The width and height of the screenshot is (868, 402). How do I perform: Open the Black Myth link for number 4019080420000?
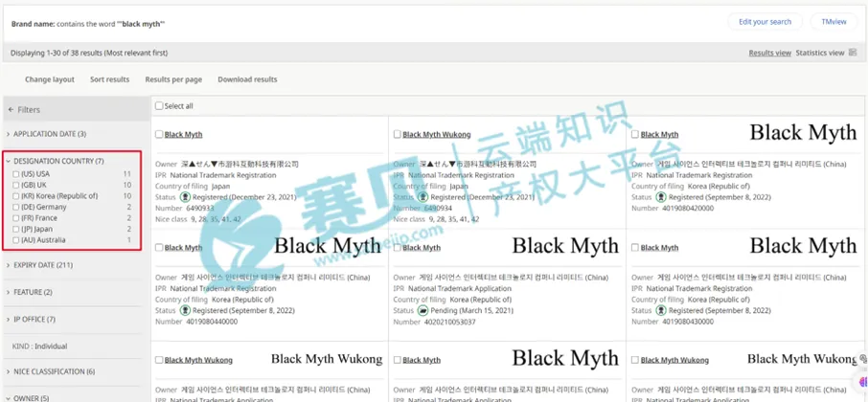point(659,134)
